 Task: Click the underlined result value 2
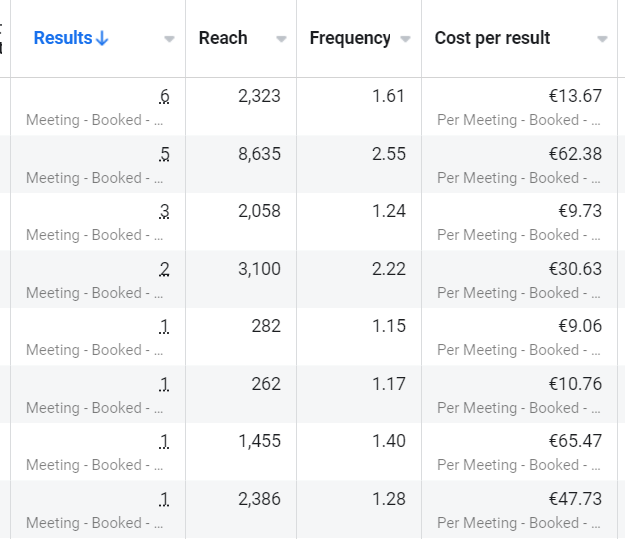coord(165,269)
